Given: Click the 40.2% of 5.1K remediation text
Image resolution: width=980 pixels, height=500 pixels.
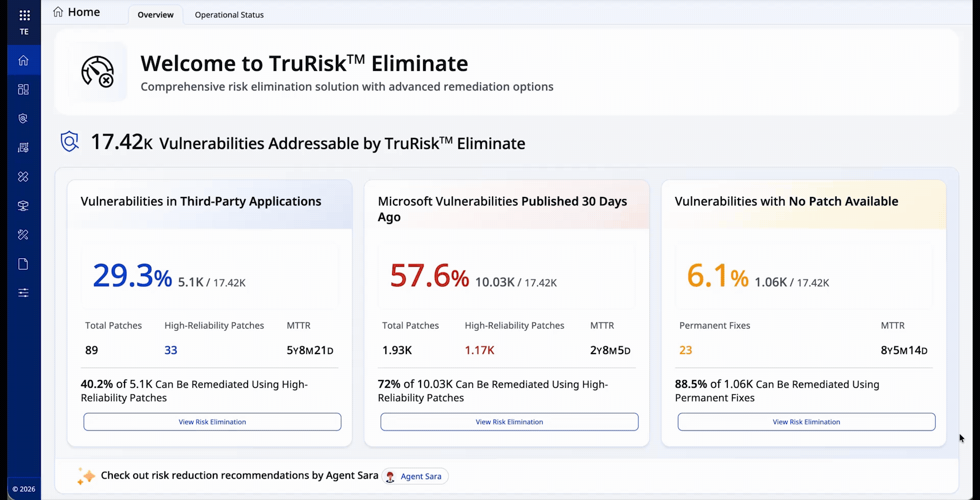Looking at the screenshot, I should tap(194, 391).
